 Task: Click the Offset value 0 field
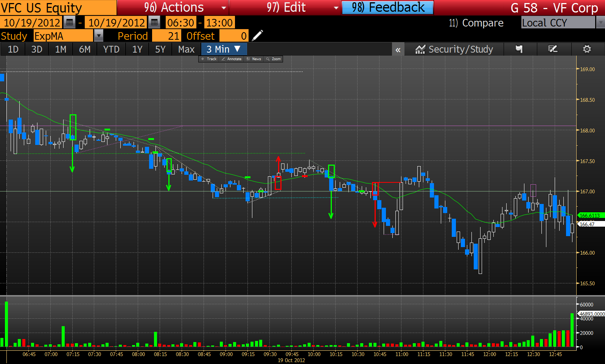coord(234,36)
